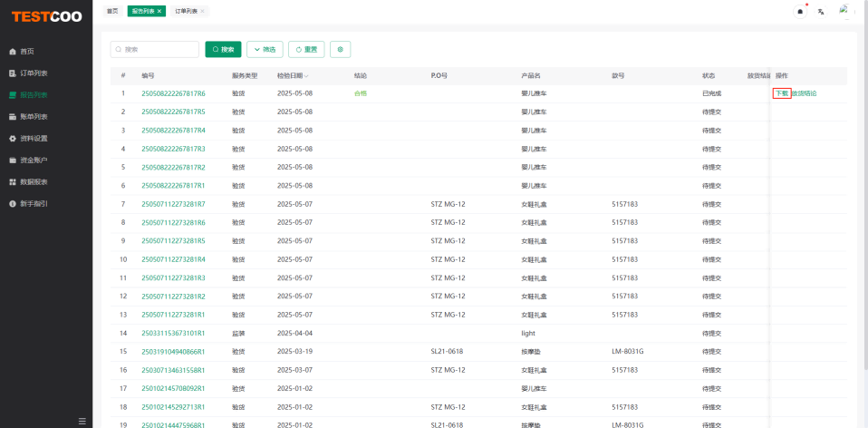Screen dimensions: 868x428
Task: Click the language translate icon
Action: pyautogui.click(x=821, y=11)
